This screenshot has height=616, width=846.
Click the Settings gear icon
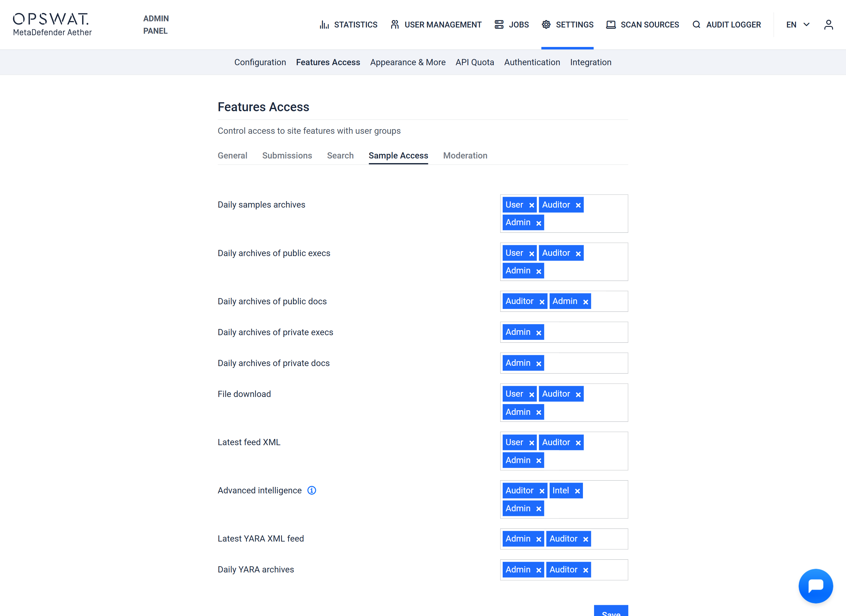coord(546,25)
